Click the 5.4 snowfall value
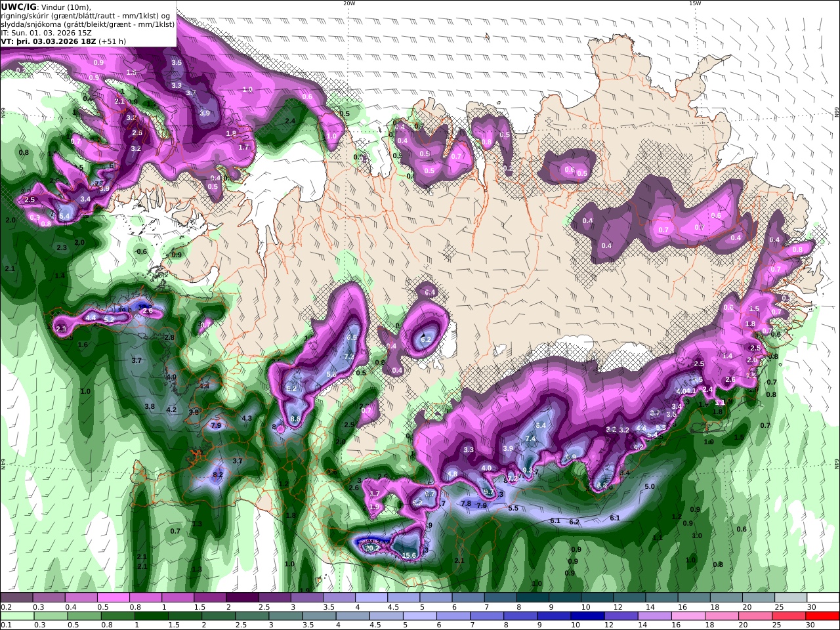The width and height of the screenshot is (840, 630). [x=64, y=216]
